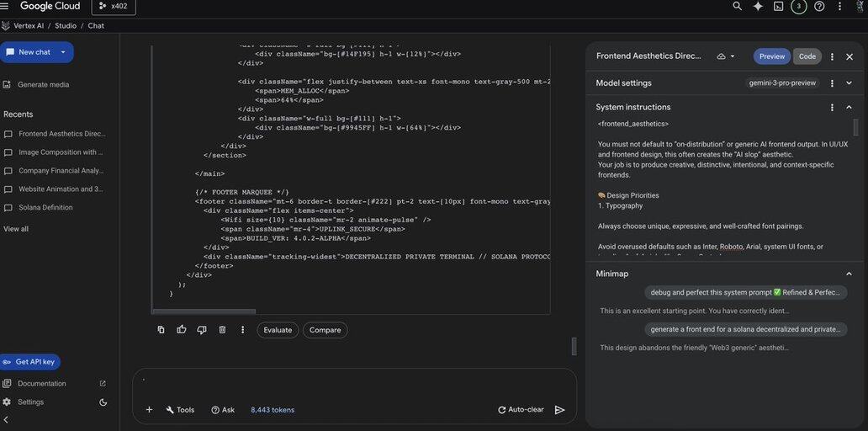The width and height of the screenshot is (868, 431).
Task: Open the New chat dropdown arrow
Action: point(63,52)
